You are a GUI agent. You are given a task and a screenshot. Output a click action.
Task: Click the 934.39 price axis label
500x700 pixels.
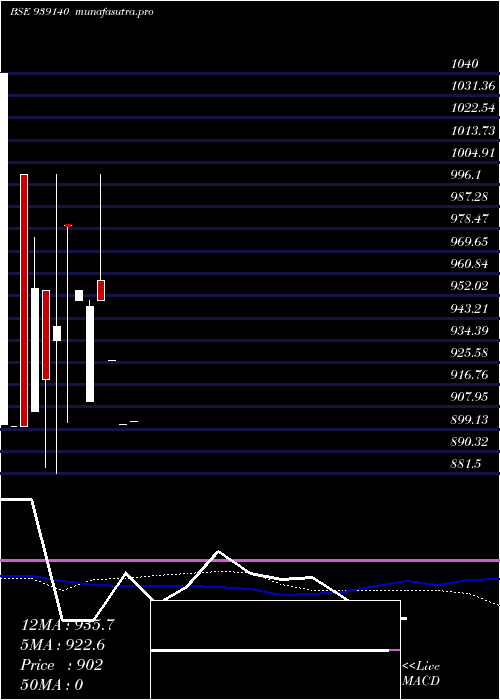tap(469, 330)
